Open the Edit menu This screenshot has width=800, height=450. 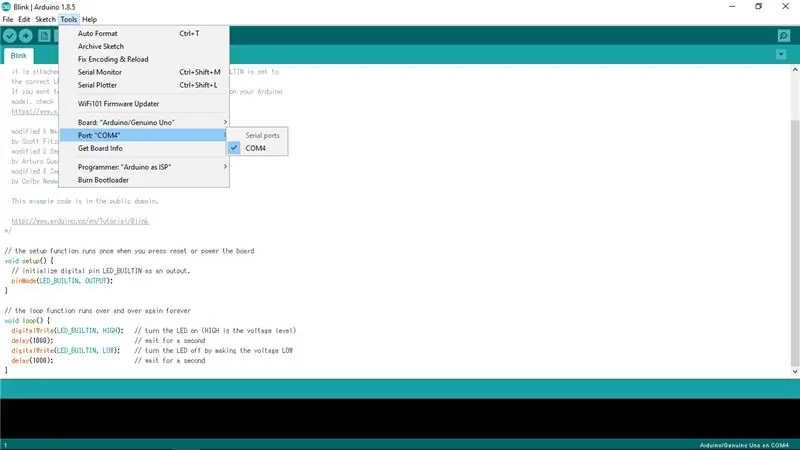click(x=24, y=19)
